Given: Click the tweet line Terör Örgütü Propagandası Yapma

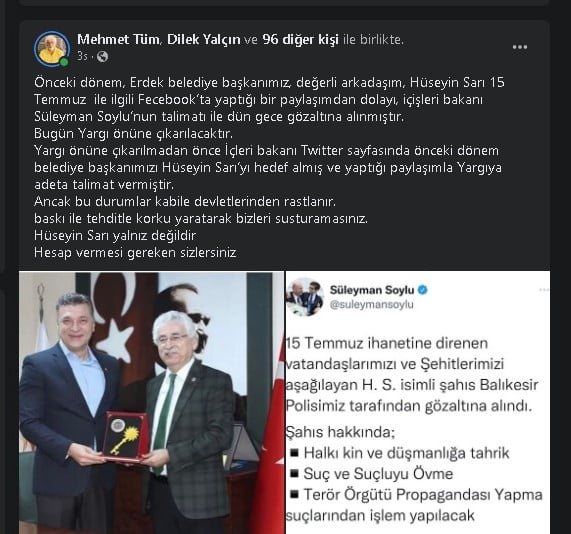Looking at the screenshot, I should click(x=423, y=495).
